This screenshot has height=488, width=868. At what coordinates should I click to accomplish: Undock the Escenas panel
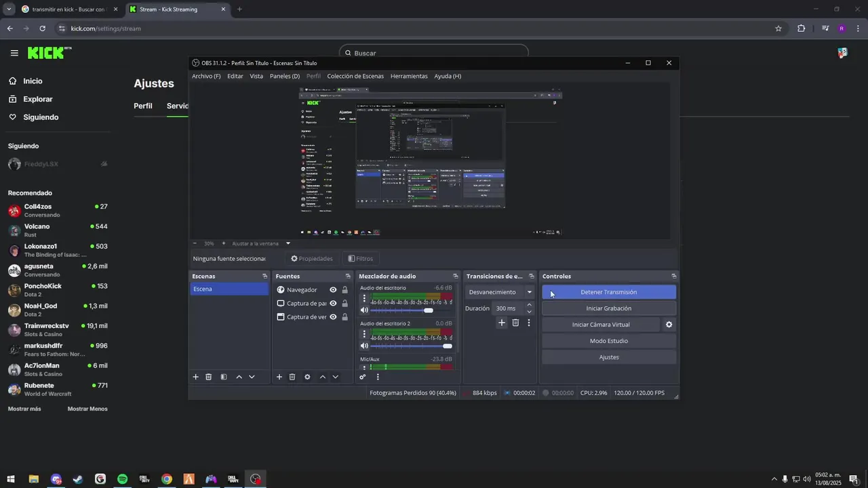click(x=264, y=277)
